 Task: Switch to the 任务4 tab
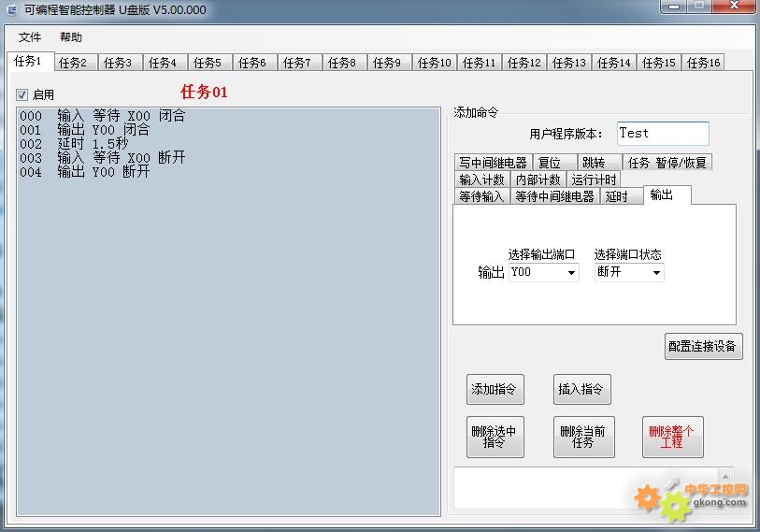coord(165,63)
